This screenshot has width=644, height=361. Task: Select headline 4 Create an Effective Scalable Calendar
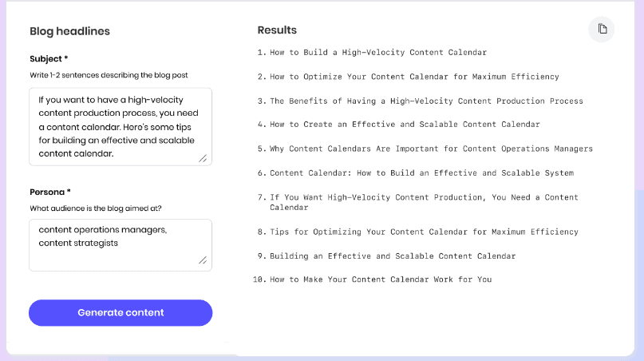coord(405,124)
